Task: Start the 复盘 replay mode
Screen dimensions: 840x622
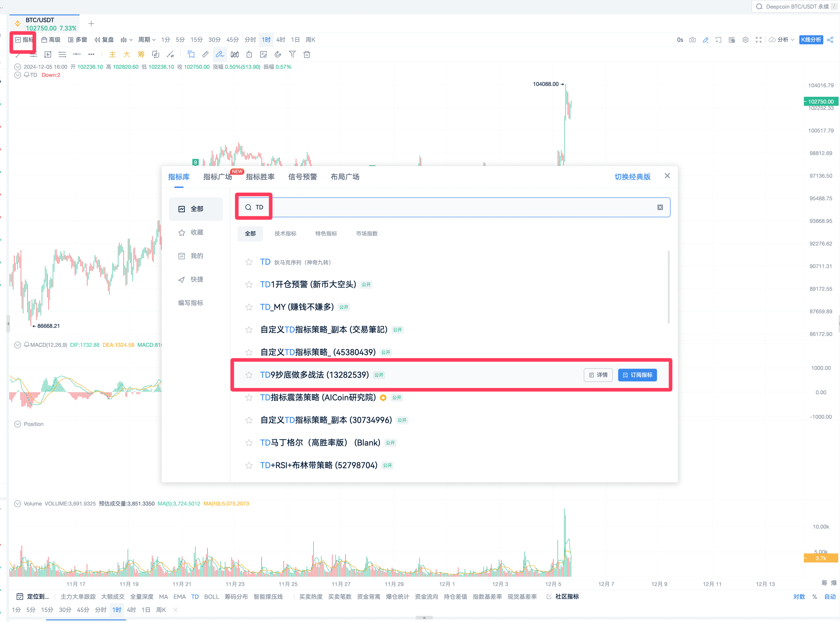Action: pyautogui.click(x=104, y=40)
